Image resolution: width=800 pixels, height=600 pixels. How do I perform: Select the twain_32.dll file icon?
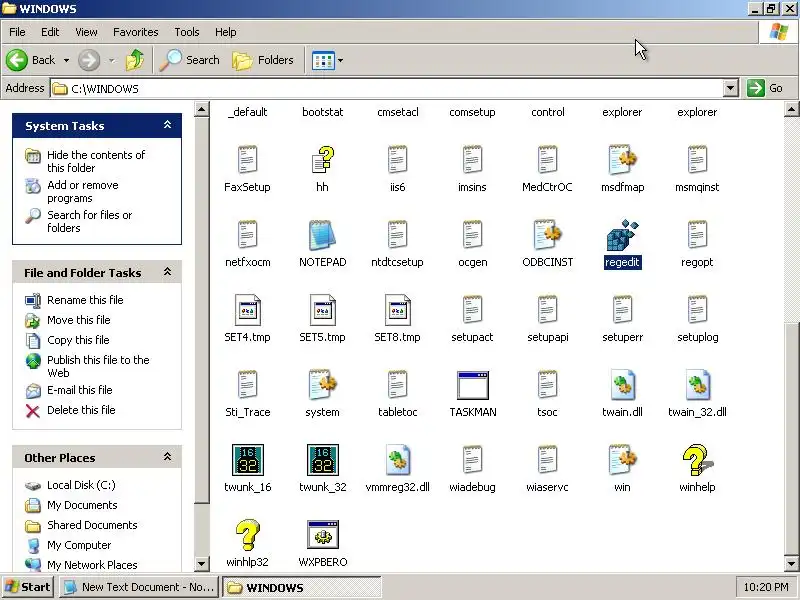[697, 385]
